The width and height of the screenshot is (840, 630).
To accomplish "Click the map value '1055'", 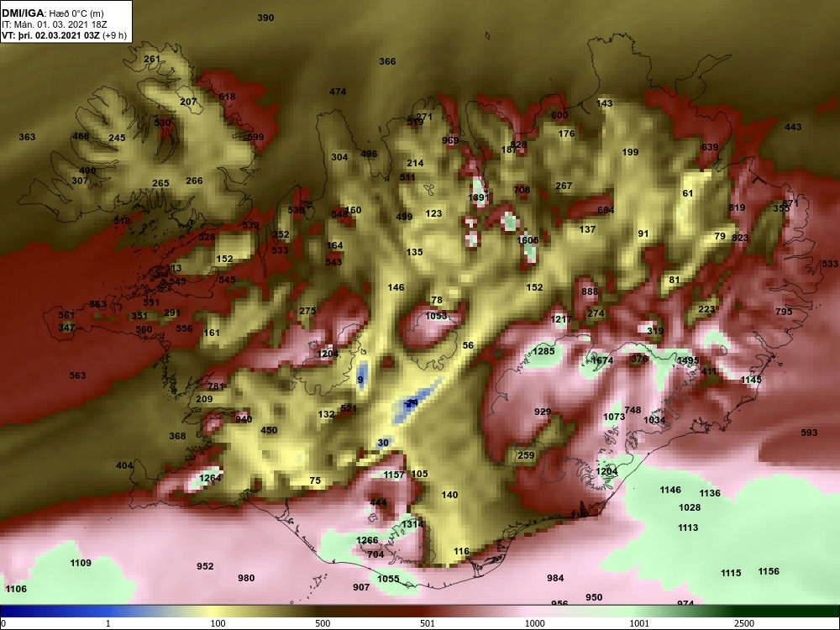I will click(x=388, y=579).
